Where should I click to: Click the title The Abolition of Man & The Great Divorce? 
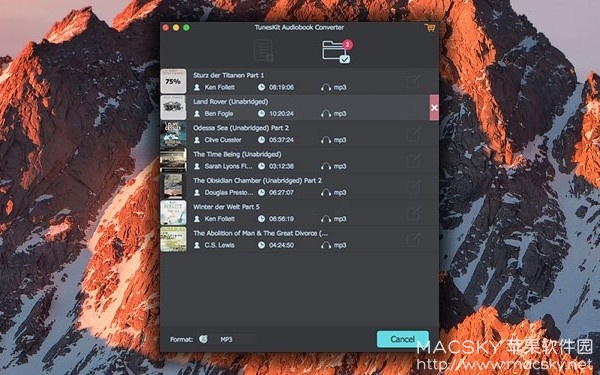pos(260,233)
